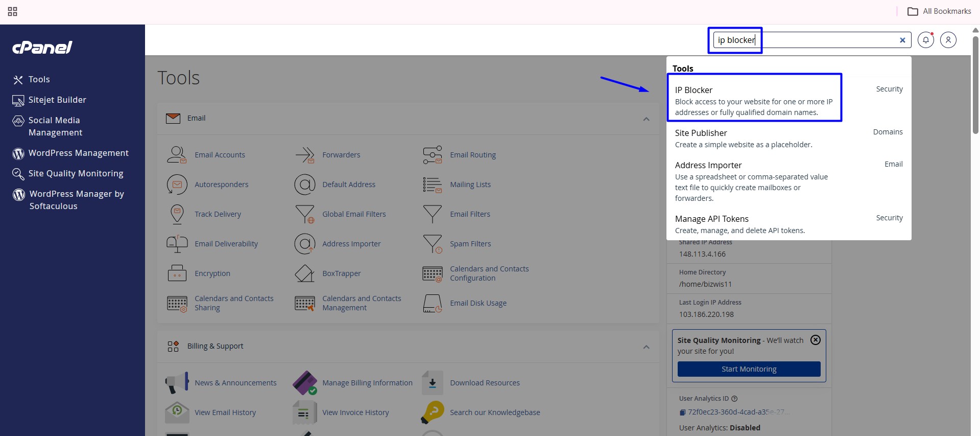Click the News & Announcements megaphone icon

[177, 383]
